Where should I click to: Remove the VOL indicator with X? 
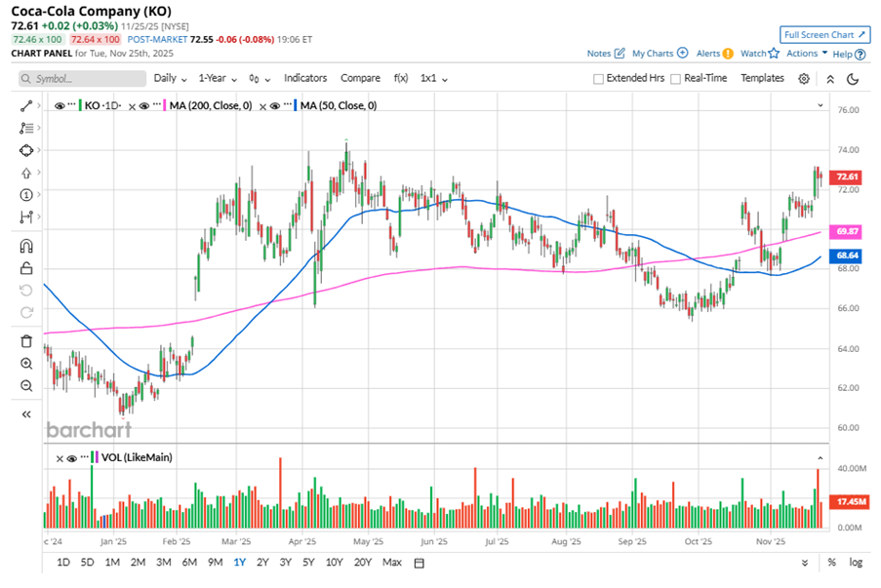pos(60,459)
